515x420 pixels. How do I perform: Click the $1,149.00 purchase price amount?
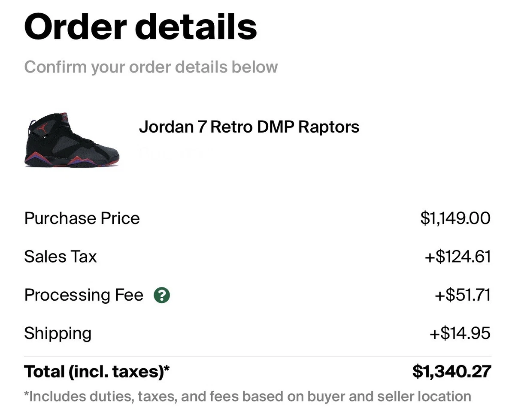[x=455, y=218]
